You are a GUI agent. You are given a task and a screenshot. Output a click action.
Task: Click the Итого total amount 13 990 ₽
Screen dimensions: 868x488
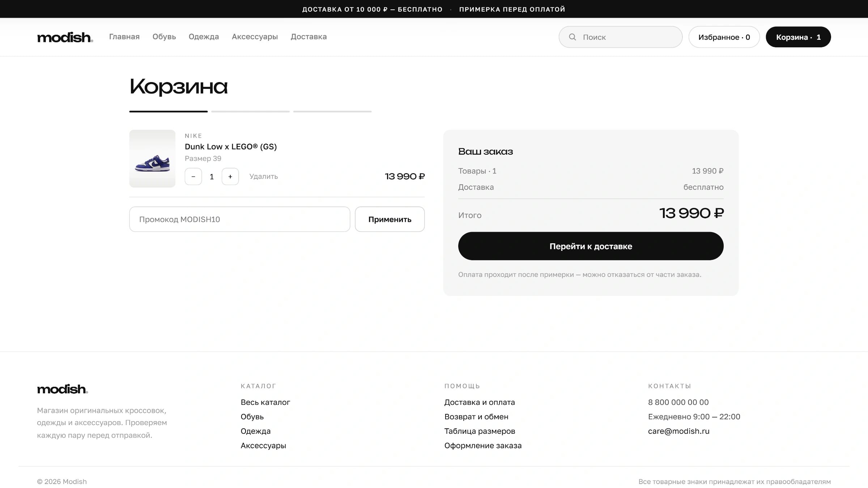[x=692, y=213]
